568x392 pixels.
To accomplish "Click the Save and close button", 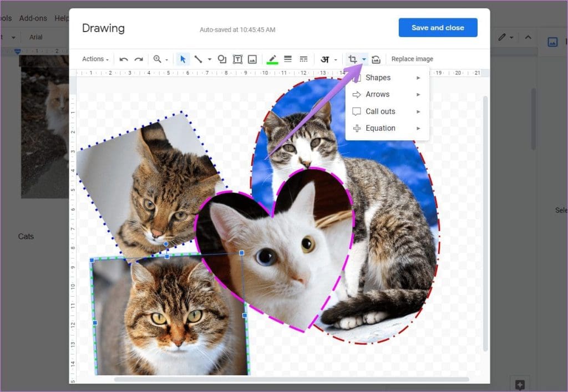I will pyautogui.click(x=438, y=27).
